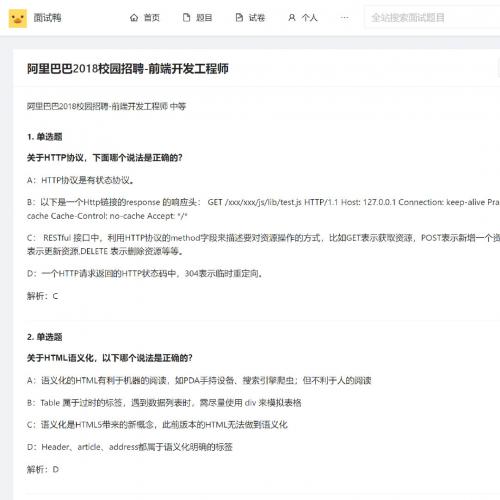This screenshot has width=500, height=500.
Task: Click option C about 语义化是HTML5带来的新概念
Action: point(157,425)
